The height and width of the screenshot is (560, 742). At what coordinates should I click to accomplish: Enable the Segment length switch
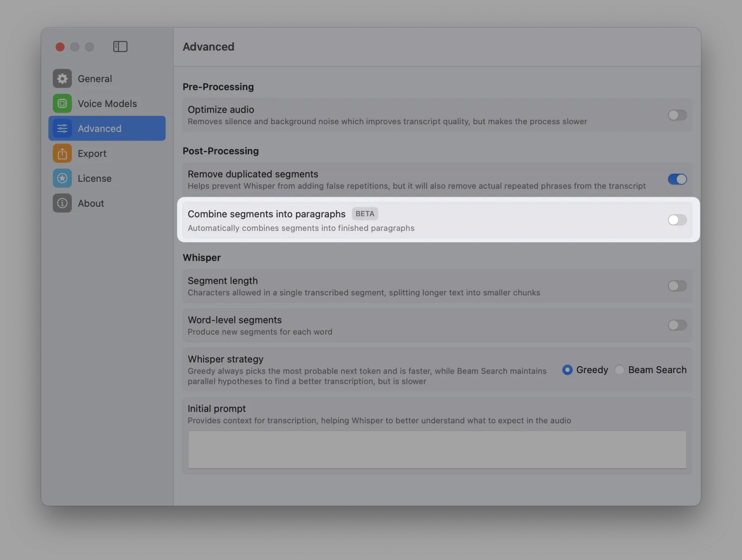pos(677,286)
